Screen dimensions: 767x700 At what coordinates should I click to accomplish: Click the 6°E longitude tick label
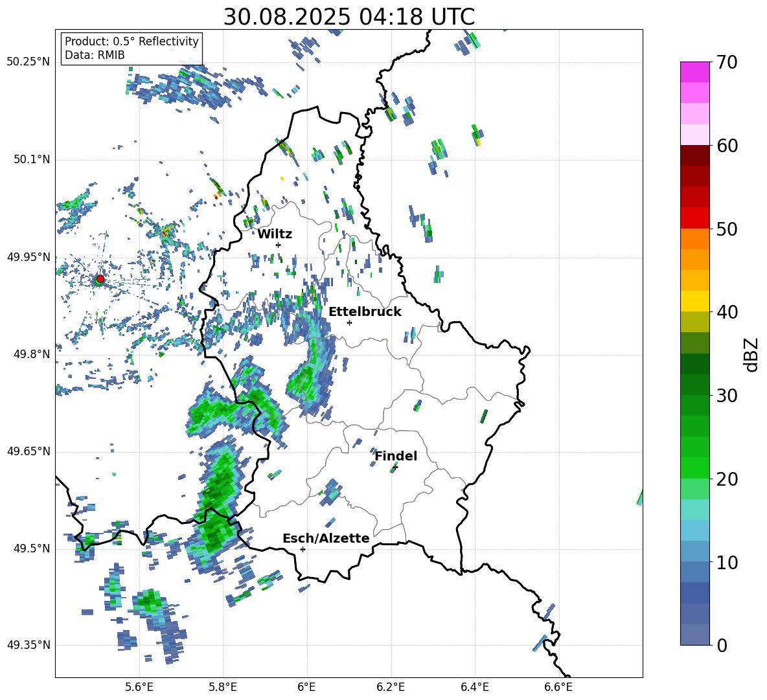[x=306, y=687]
